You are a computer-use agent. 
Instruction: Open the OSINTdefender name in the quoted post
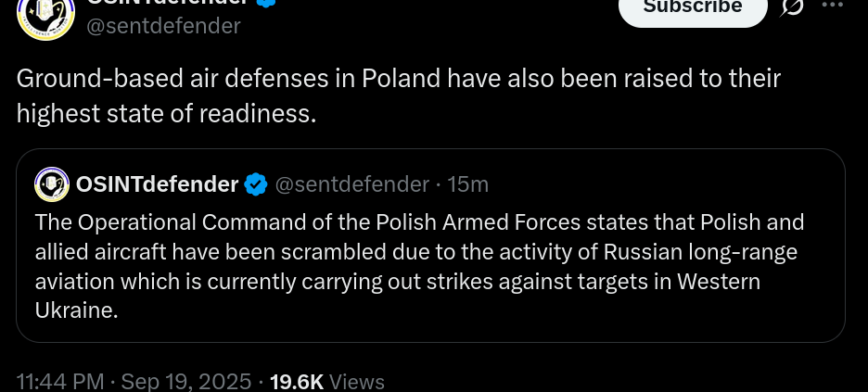157,184
